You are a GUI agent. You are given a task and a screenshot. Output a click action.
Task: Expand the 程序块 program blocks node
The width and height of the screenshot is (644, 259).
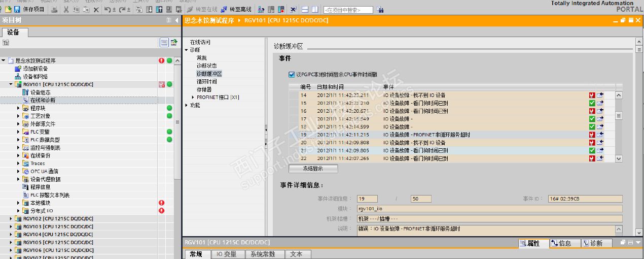(x=19, y=108)
